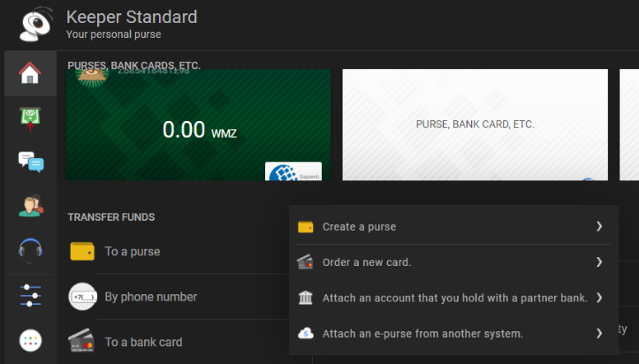The height and width of the screenshot is (364, 639).
Task: Expand the Create a purse chevron
Action: coord(598,227)
